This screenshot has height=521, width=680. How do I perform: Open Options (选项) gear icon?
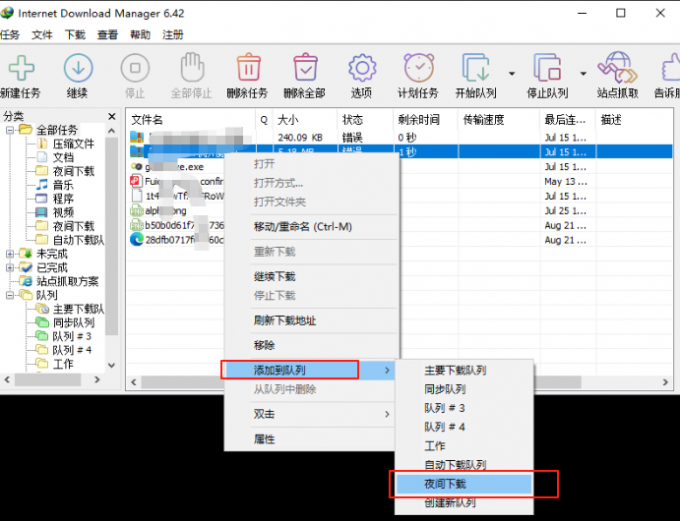tap(362, 68)
